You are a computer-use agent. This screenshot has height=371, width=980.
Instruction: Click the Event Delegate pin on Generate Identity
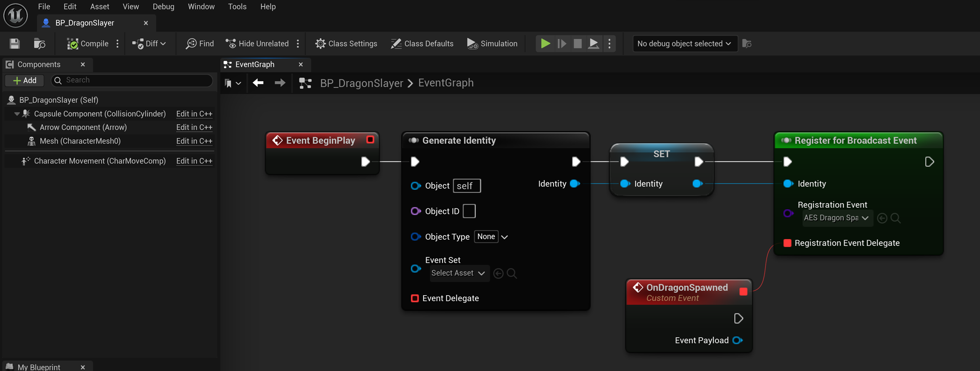tap(415, 298)
